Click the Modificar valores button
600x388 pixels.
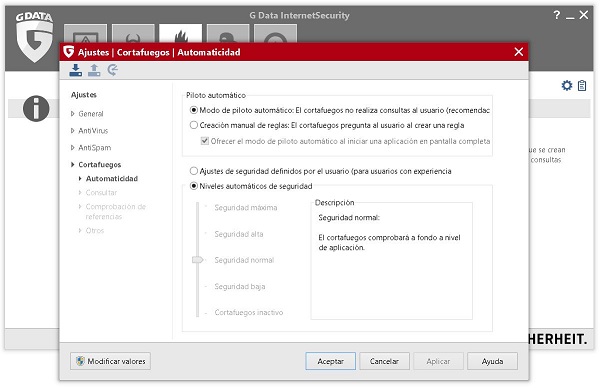pyautogui.click(x=110, y=361)
